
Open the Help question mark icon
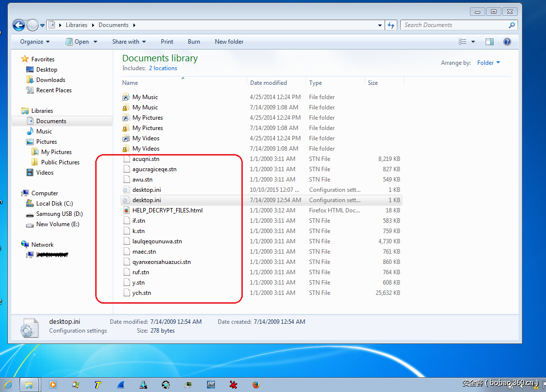507,42
